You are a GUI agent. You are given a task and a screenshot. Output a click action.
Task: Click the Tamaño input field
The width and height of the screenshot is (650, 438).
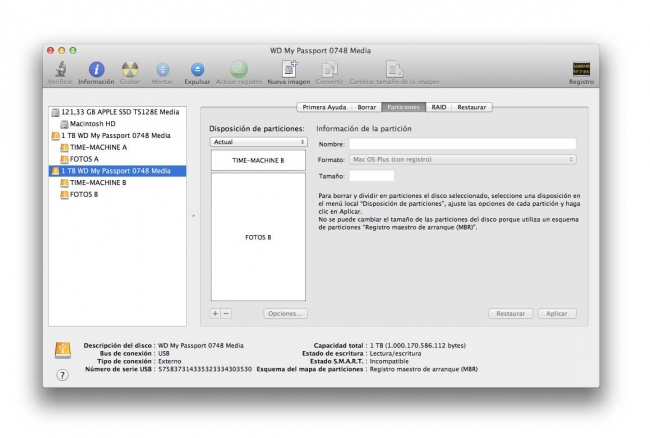tap(371, 176)
